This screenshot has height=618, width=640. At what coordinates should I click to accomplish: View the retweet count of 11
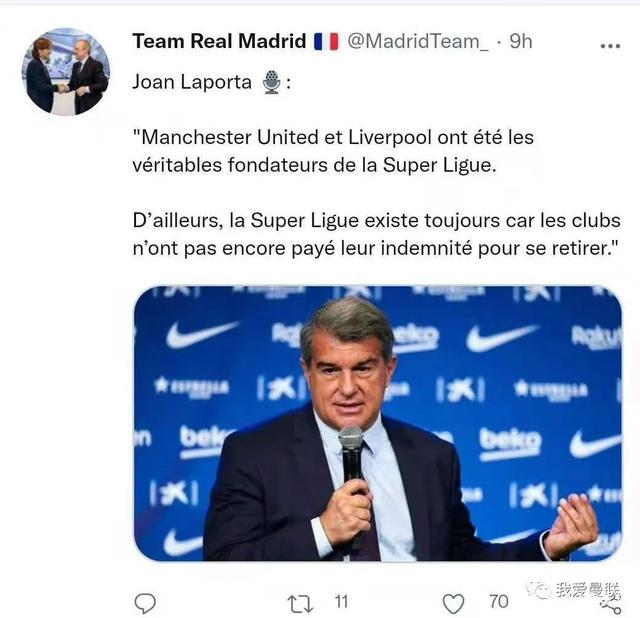click(x=341, y=602)
